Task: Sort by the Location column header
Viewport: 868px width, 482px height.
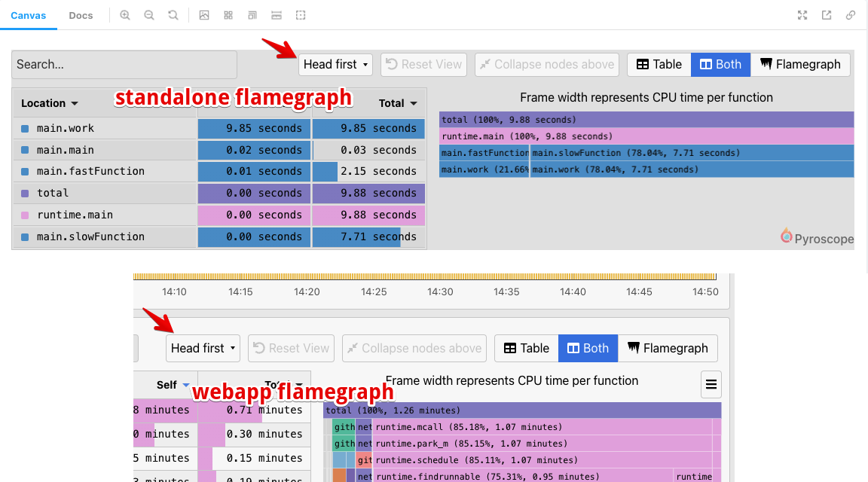Action: click(49, 103)
